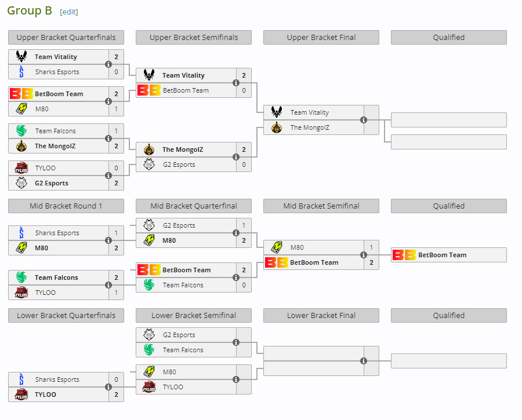522x420 pixels.
Task: Click The MongolZ logo in Upper Bracket Final
Action: coord(277,127)
